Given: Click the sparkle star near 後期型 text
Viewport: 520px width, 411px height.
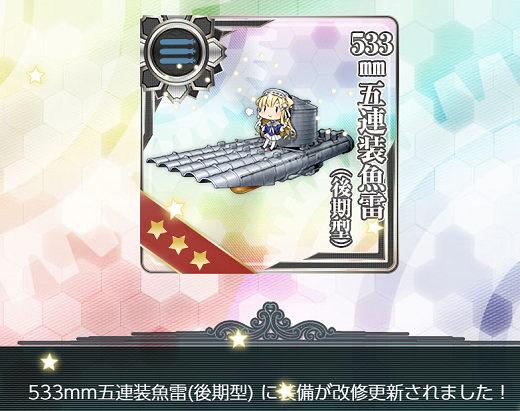Looking at the screenshot, I should pos(374,227).
